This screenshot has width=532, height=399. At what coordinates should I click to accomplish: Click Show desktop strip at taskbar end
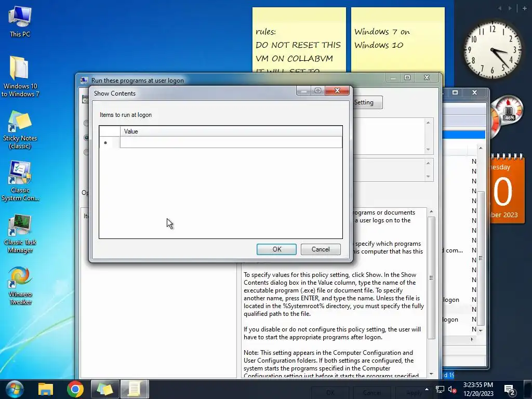tap(528, 389)
